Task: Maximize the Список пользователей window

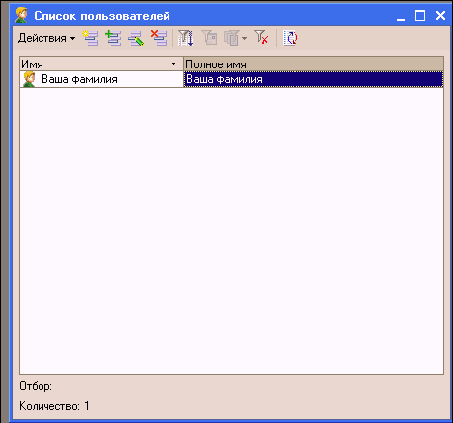Action: (420, 15)
